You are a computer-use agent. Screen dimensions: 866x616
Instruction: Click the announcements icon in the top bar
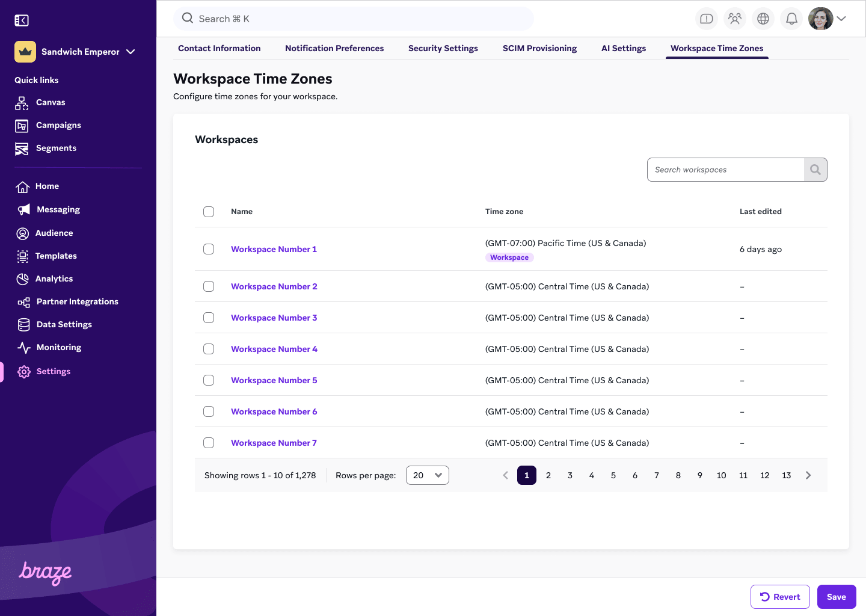coord(706,19)
